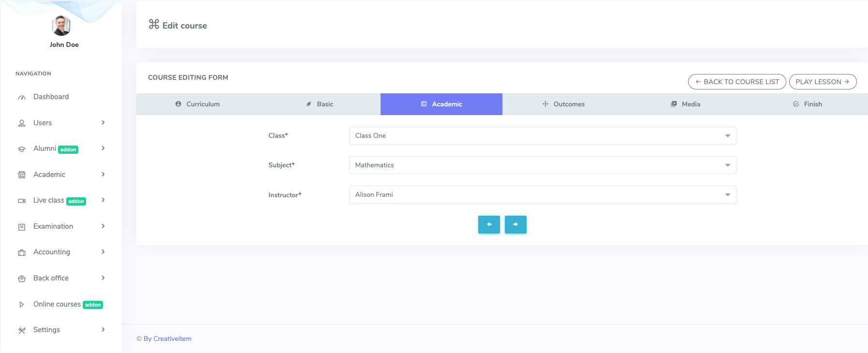Click the Examination clipboard icon
Screen dimensions: 868x353
(x=22, y=227)
